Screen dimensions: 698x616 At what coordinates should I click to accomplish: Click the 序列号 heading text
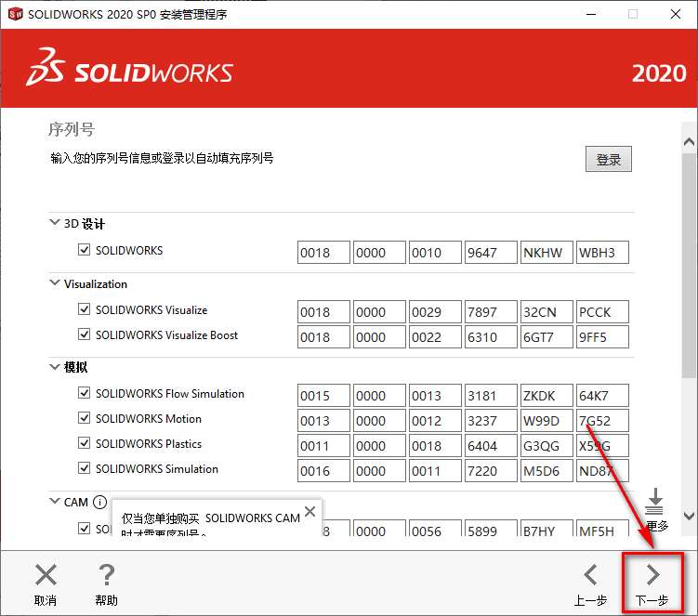pos(72,129)
